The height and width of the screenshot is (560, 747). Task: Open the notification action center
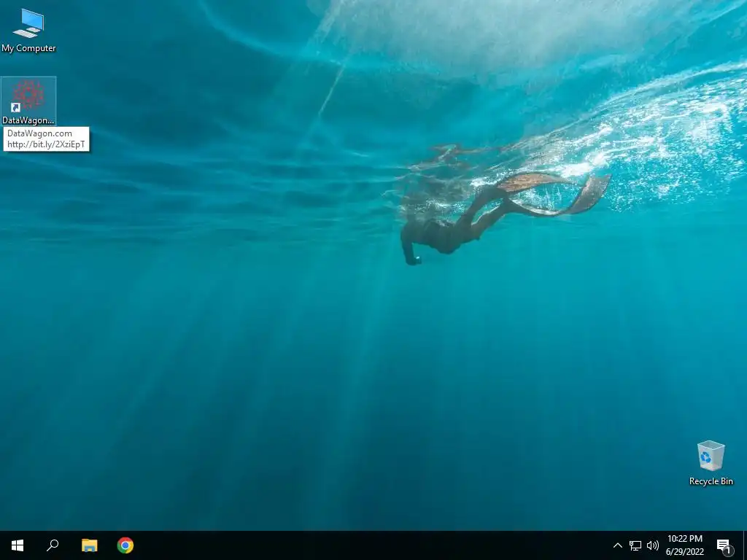[x=724, y=545]
